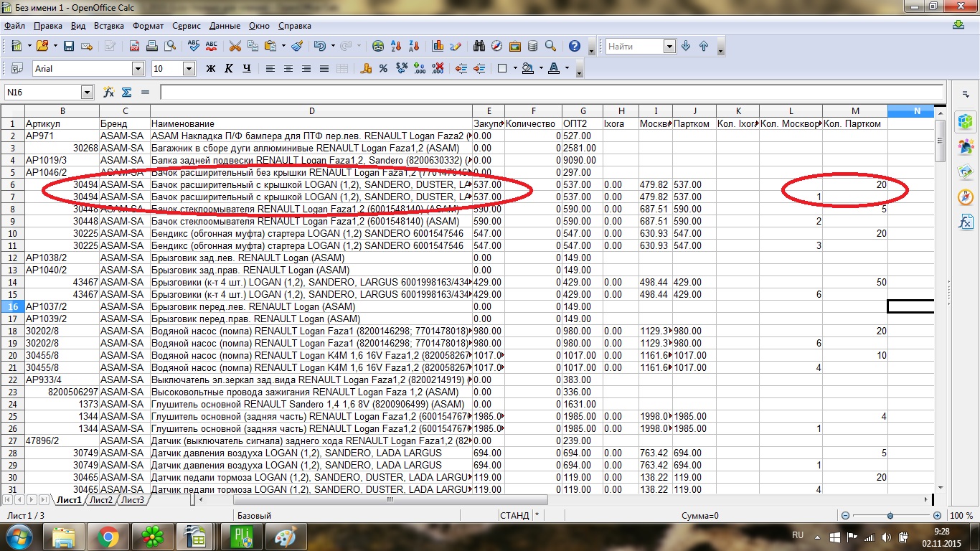Send the document by e-mail icon
The image size is (980, 551).
pyautogui.click(x=87, y=46)
